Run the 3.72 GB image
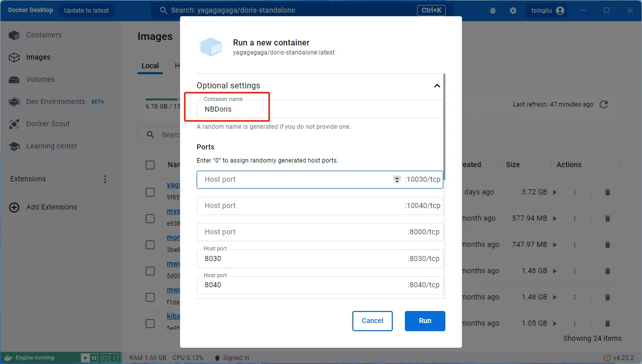This screenshot has width=642, height=364. click(555, 192)
